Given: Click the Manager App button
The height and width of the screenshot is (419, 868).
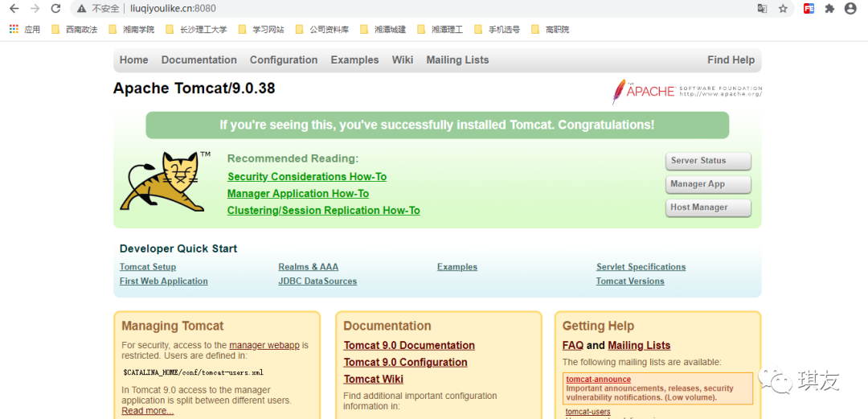Looking at the screenshot, I should click(x=708, y=184).
